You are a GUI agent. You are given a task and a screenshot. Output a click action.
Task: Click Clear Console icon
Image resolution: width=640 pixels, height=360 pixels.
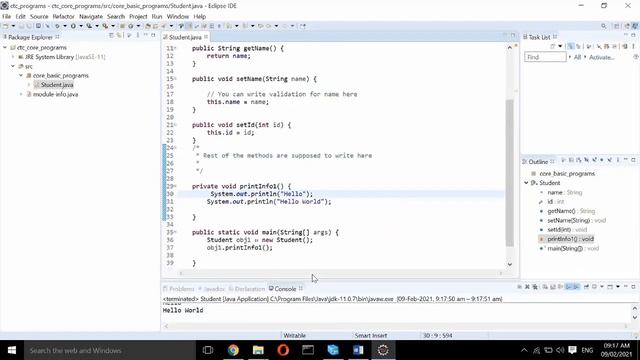click(x=545, y=287)
